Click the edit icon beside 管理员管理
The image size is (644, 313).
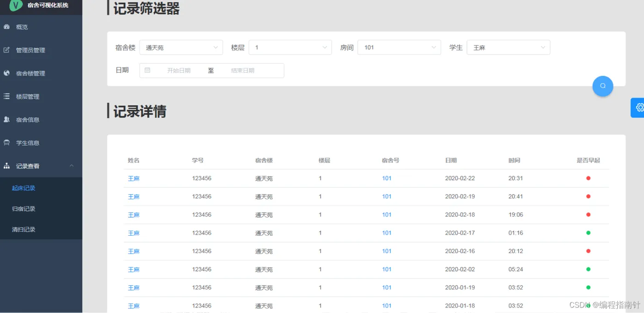(x=6, y=50)
